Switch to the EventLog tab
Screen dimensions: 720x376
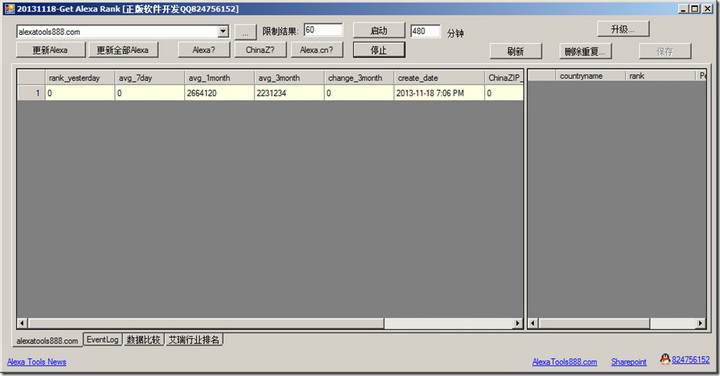(x=102, y=340)
